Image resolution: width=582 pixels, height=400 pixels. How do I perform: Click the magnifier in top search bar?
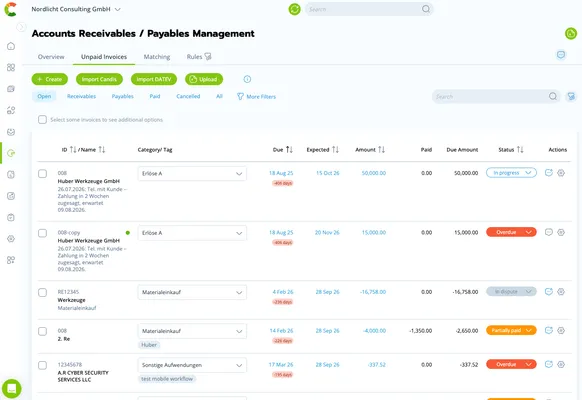[426, 9]
